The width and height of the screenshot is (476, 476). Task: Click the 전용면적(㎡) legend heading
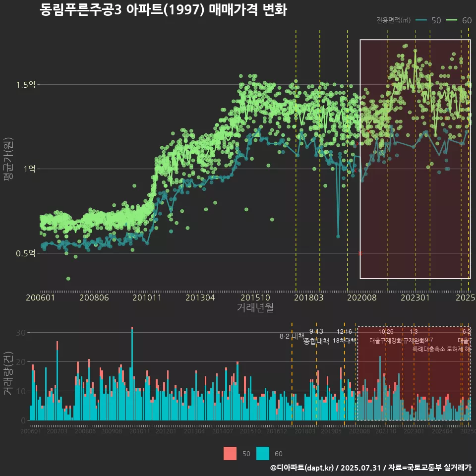point(393,20)
